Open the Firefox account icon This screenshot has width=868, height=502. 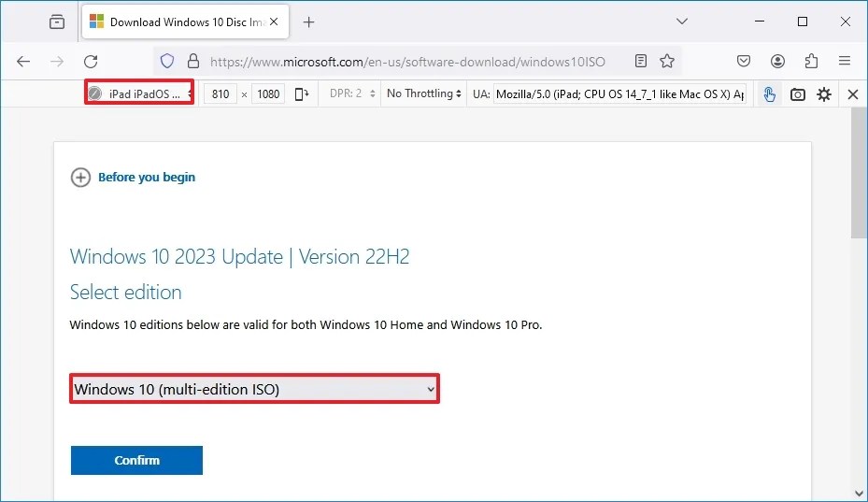tap(777, 61)
